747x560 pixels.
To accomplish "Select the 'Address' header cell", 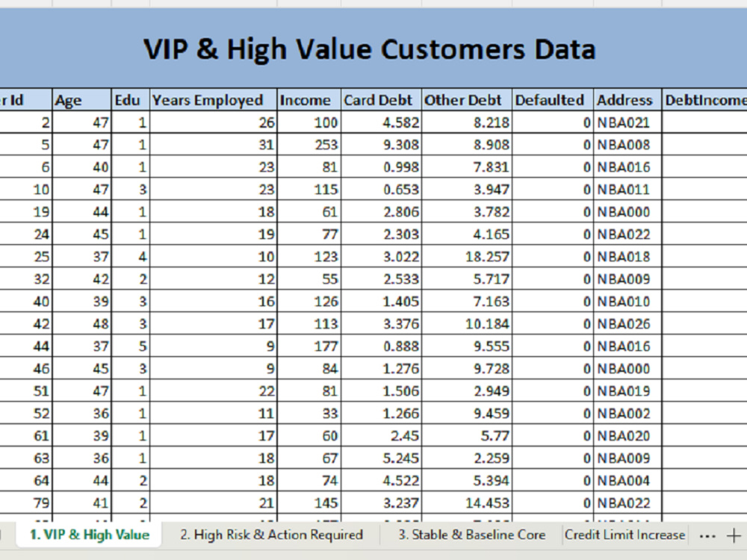I will pyautogui.click(x=627, y=100).
